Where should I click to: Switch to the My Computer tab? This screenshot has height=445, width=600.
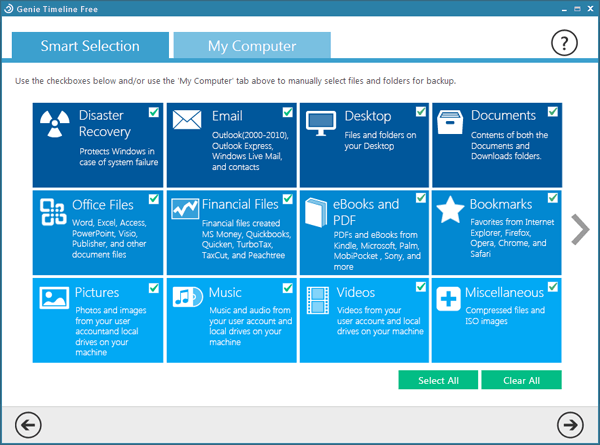[x=252, y=46]
